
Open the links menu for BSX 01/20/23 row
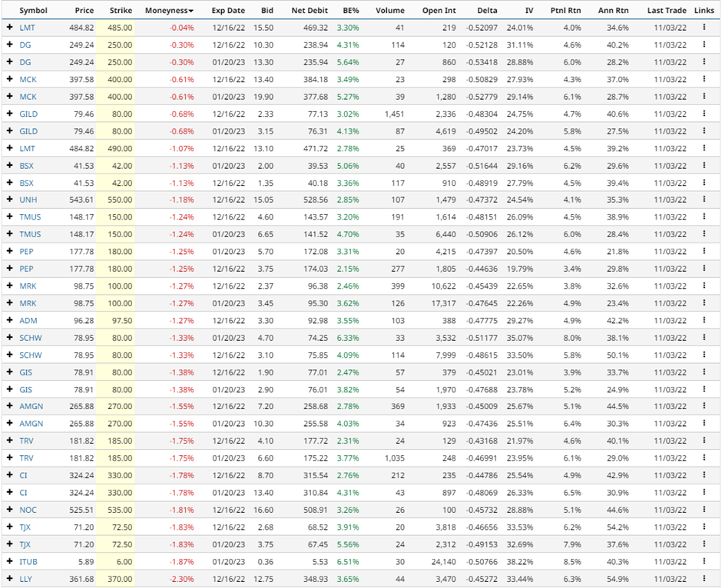704,166
